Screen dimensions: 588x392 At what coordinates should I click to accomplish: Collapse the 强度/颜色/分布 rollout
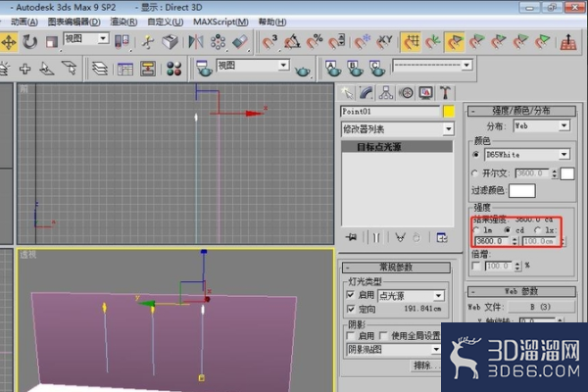pos(521,111)
